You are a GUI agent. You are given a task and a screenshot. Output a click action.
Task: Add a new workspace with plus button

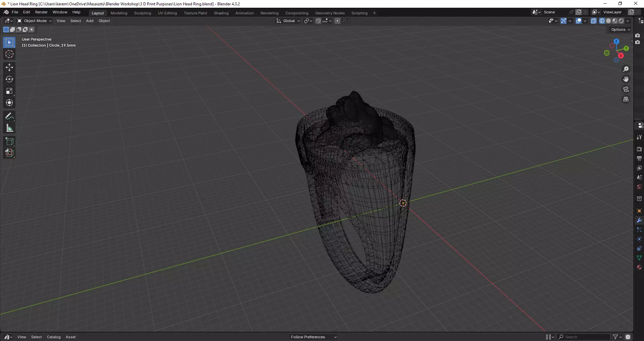[374, 13]
